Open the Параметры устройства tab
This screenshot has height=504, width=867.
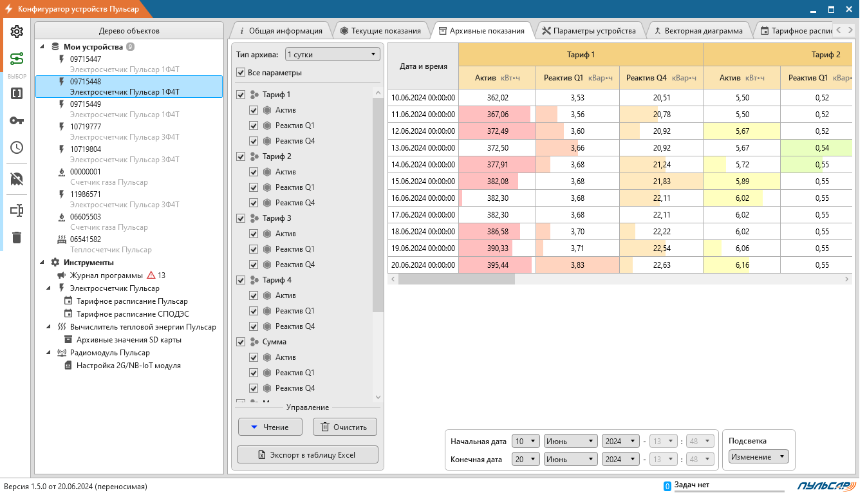(x=589, y=30)
